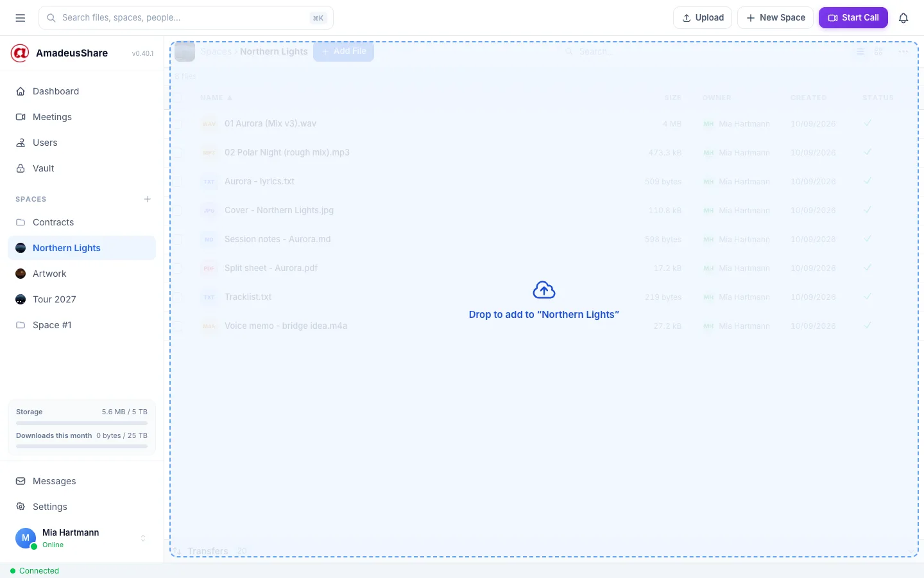
Task: Open the notifications bell
Action: tap(903, 18)
